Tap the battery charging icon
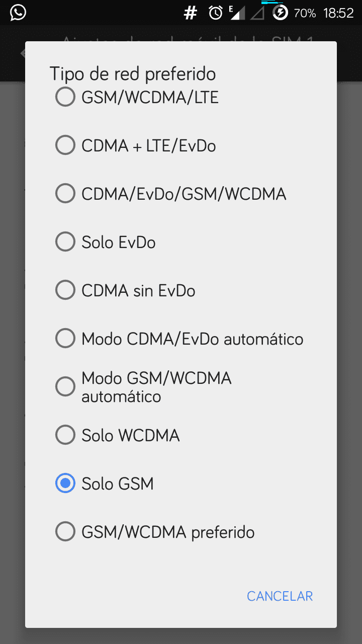 point(280,13)
